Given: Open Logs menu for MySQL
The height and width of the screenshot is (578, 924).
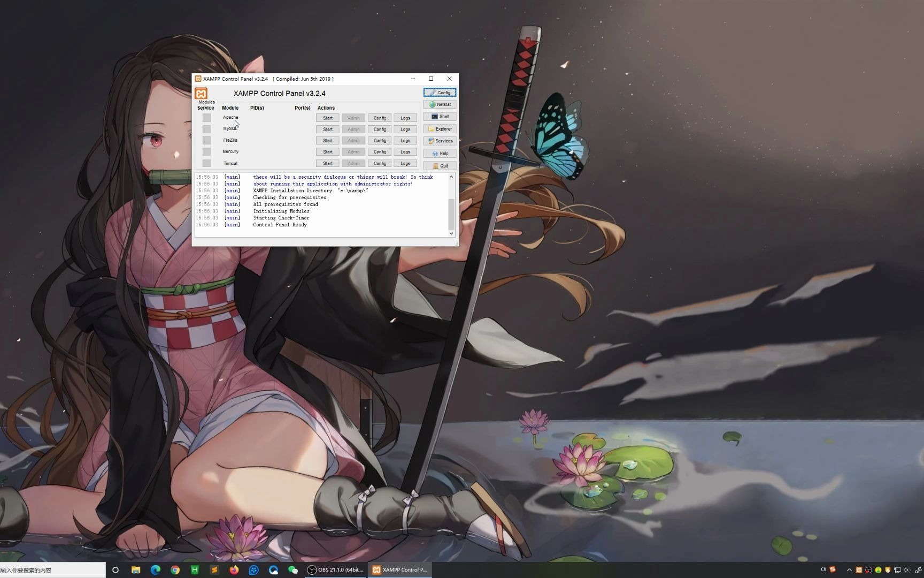Looking at the screenshot, I should (x=405, y=129).
